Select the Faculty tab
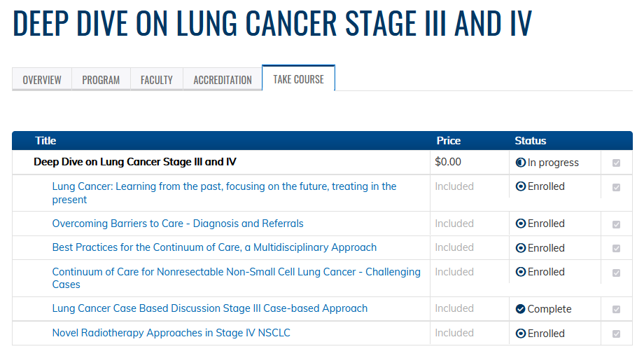The width and height of the screenshot is (644, 356). 157,79
